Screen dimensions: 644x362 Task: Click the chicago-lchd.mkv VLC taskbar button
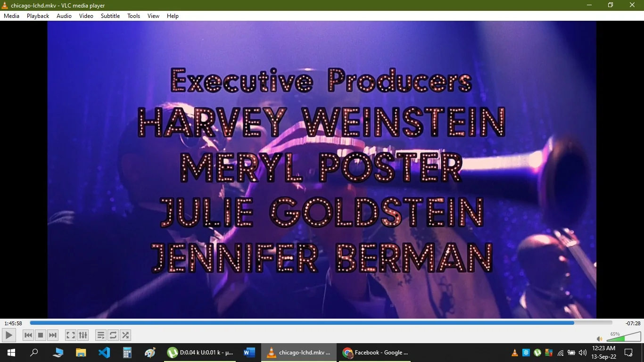299,353
